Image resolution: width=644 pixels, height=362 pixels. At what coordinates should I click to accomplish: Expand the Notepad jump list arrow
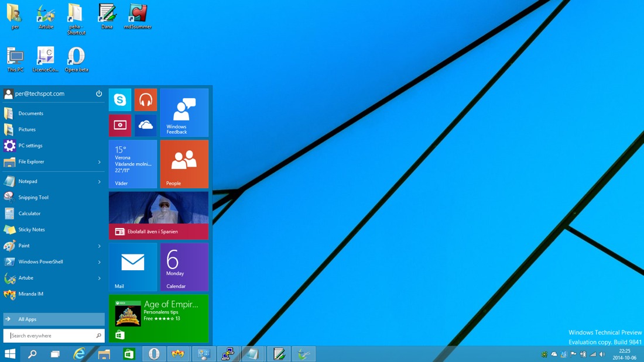pyautogui.click(x=99, y=182)
